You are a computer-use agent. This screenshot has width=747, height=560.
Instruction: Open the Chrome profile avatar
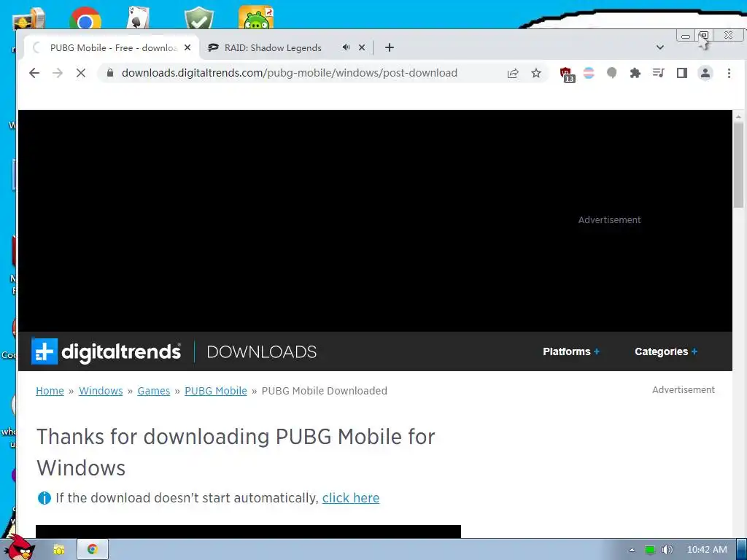coord(705,73)
